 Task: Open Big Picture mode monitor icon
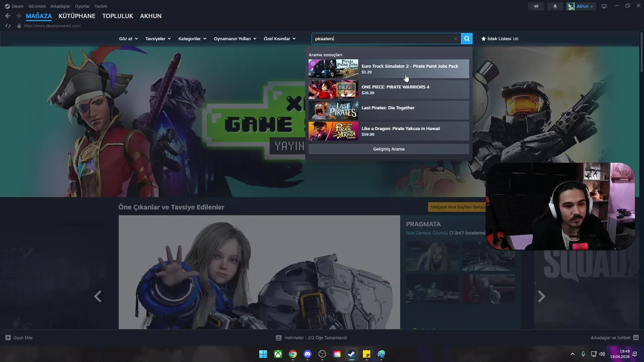(x=604, y=6)
